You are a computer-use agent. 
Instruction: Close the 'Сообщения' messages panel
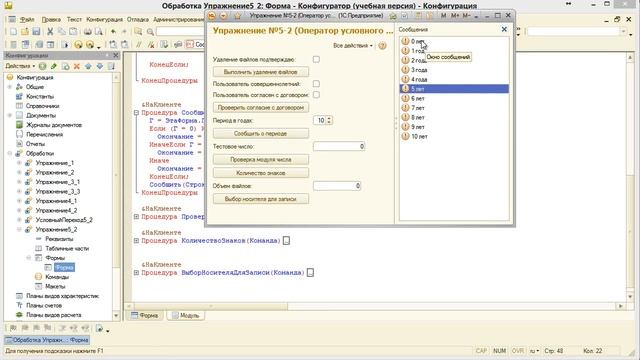pos(504,29)
